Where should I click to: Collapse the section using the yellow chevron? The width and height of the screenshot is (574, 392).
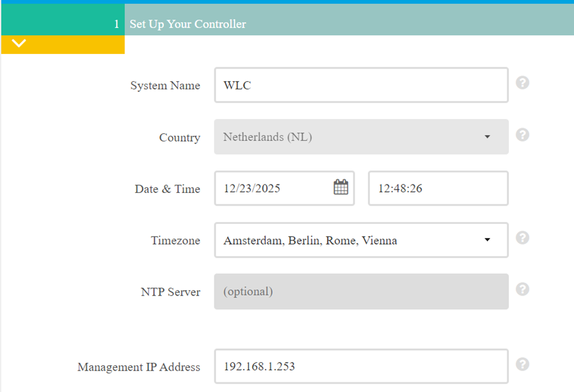click(19, 44)
